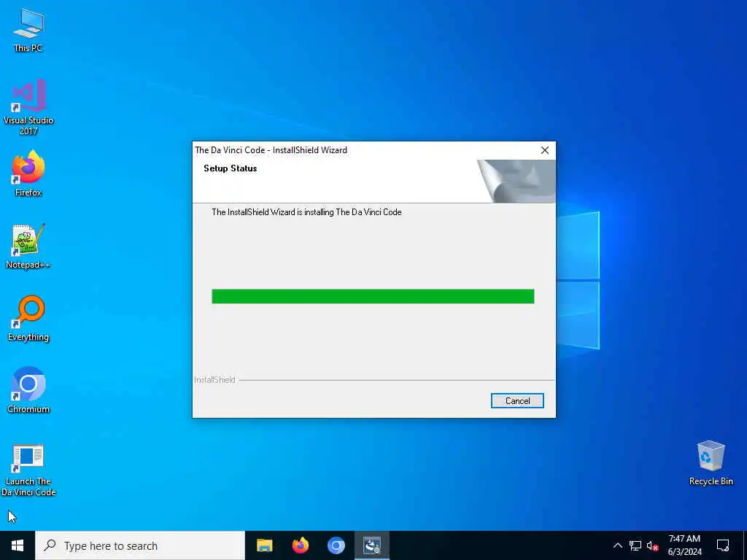Click the Setup Status heading
Image resolution: width=747 pixels, height=560 pixels.
pos(230,168)
